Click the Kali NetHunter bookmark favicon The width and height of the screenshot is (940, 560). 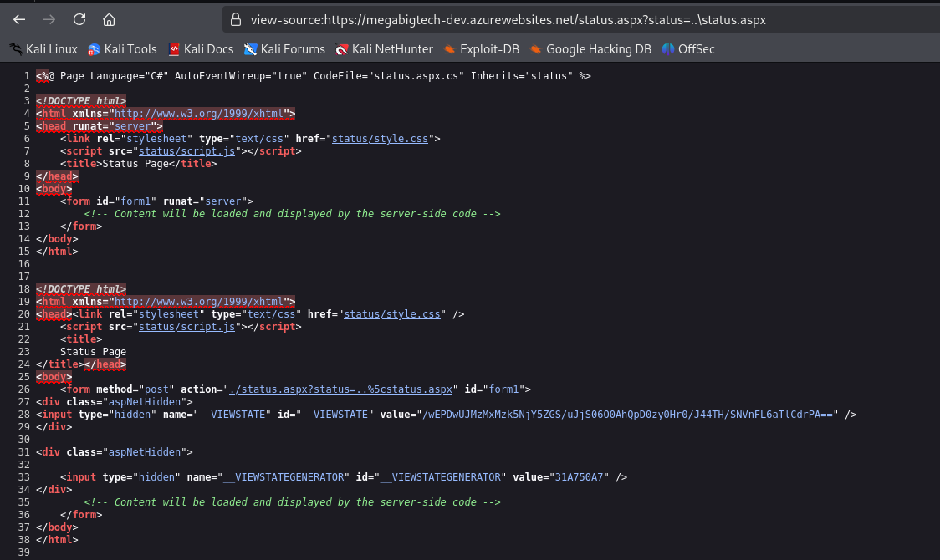click(x=342, y=49)
